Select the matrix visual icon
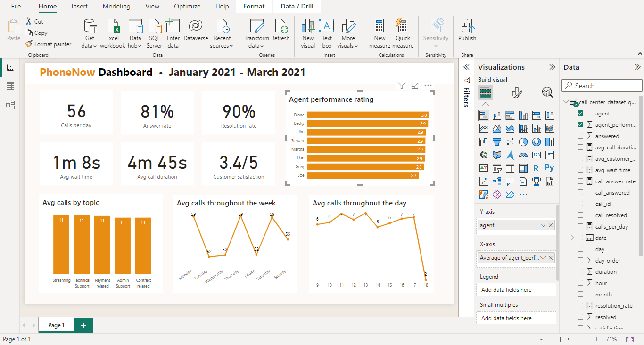 point(523,168)
